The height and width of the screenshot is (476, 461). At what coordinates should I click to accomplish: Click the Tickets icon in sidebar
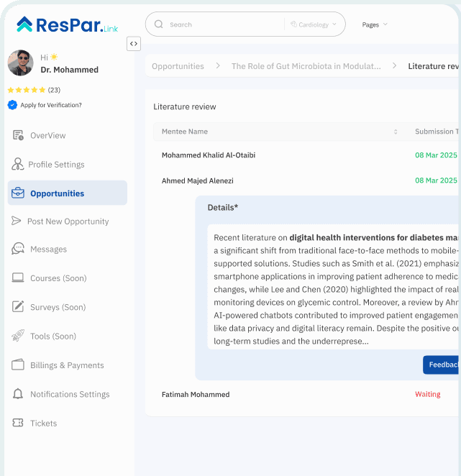[18, 423]
